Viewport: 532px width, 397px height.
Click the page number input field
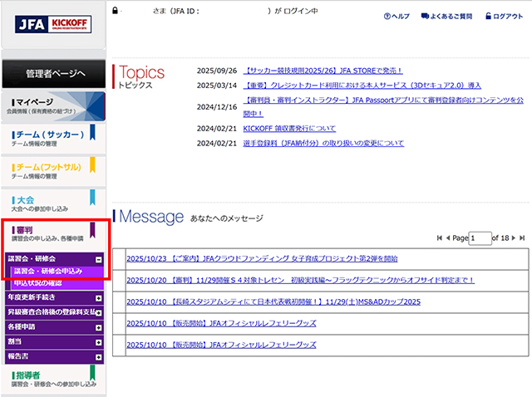480,238
